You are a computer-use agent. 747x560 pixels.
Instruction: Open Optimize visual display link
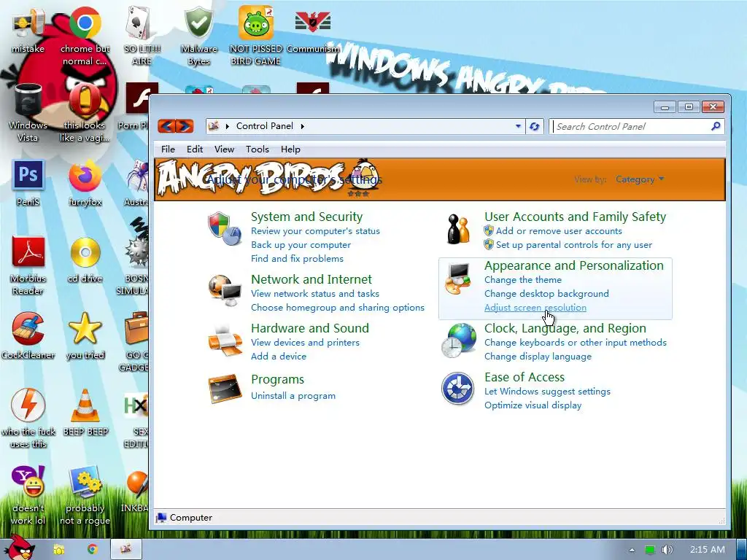tap(533, 405)
